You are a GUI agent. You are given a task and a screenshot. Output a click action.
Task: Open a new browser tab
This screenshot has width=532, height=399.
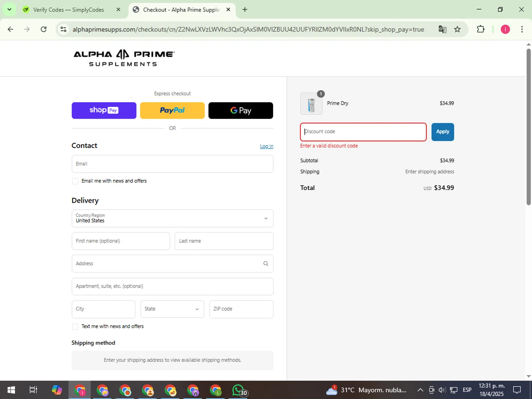click(x=245, y=10)
